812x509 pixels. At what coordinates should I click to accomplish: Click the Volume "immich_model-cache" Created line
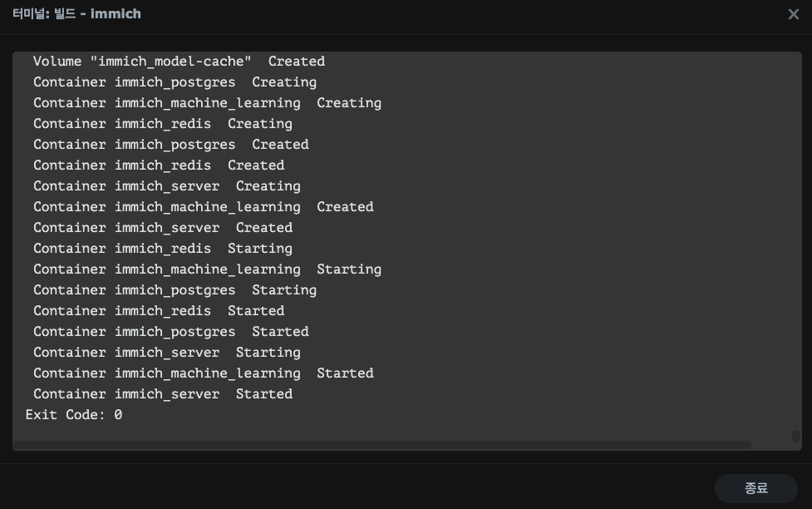pyautogui.click(x=179, y=62)
